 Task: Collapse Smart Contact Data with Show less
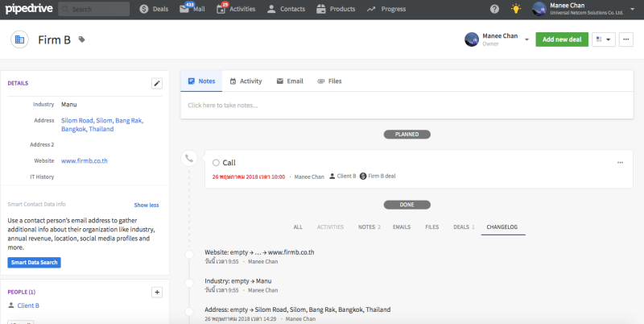pos(146,205)
